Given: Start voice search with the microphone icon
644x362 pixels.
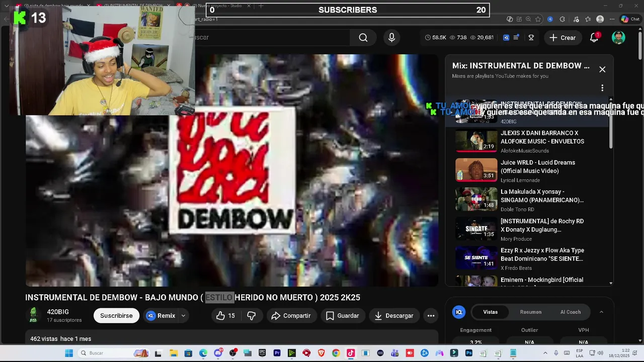Looking at the screenshot, I should pos(391,38).
